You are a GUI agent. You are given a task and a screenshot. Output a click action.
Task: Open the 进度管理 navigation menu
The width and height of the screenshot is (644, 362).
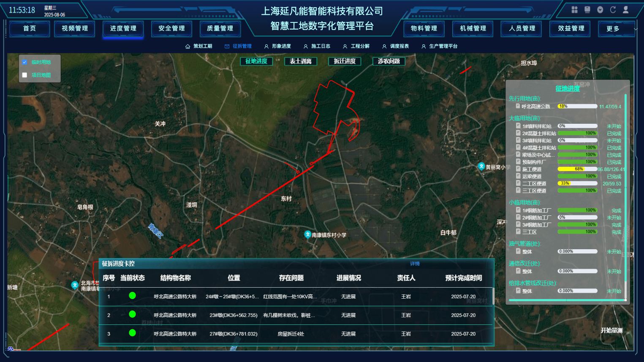[x=123, y=29]
